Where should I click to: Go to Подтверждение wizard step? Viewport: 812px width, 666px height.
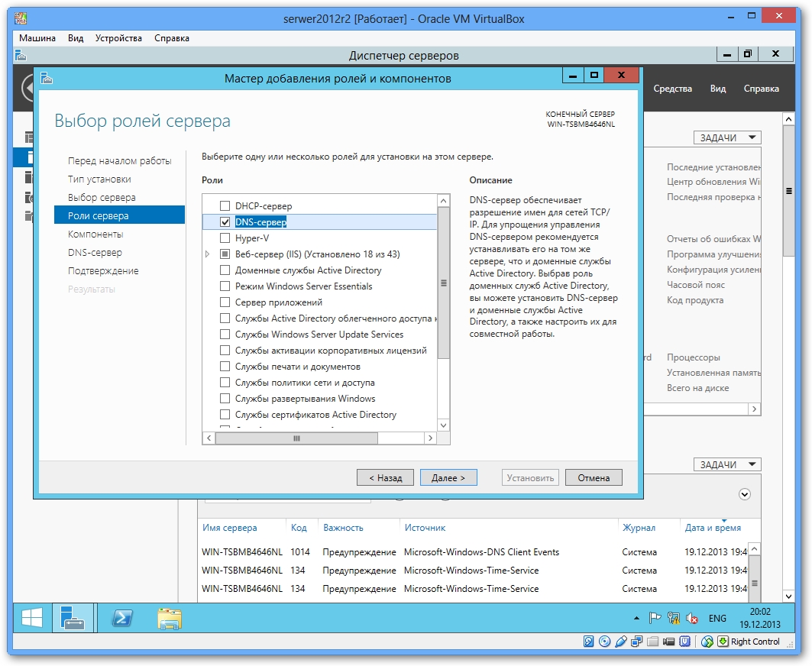pos(103,271)
